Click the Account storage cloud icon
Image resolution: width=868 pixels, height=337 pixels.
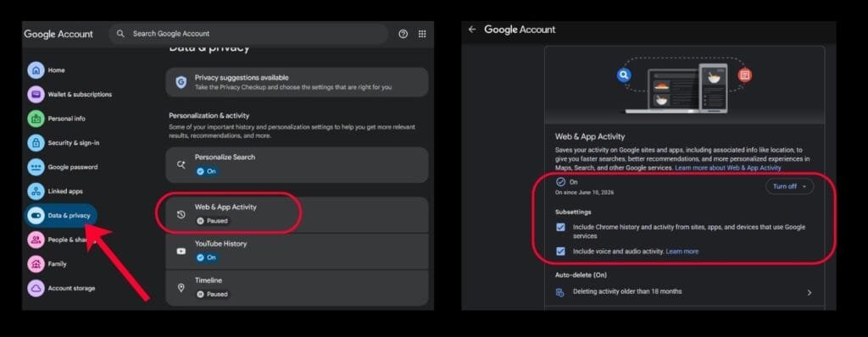click(36, 288)
